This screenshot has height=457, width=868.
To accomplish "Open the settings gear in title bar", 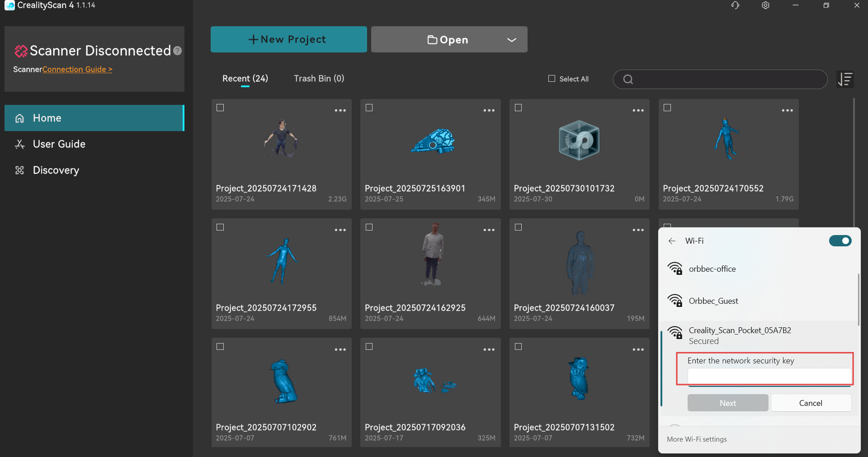I will [765, 5].
